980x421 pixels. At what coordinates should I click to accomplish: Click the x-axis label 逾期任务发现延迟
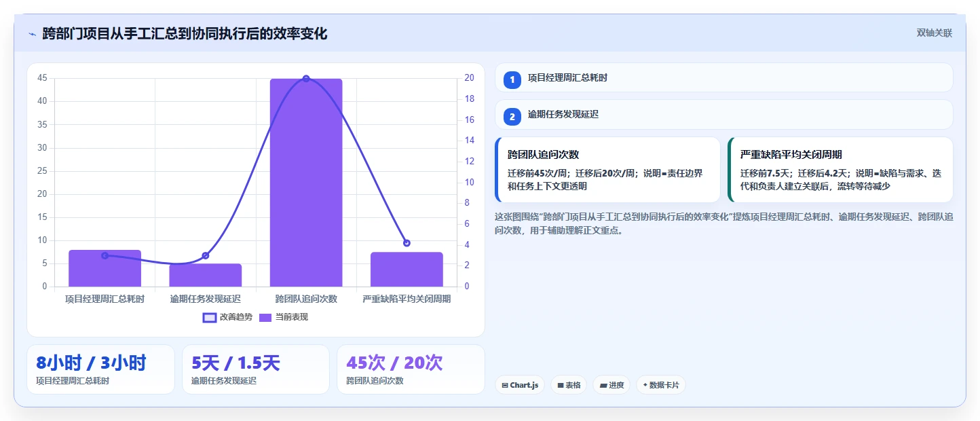click(x=206, y=299)
